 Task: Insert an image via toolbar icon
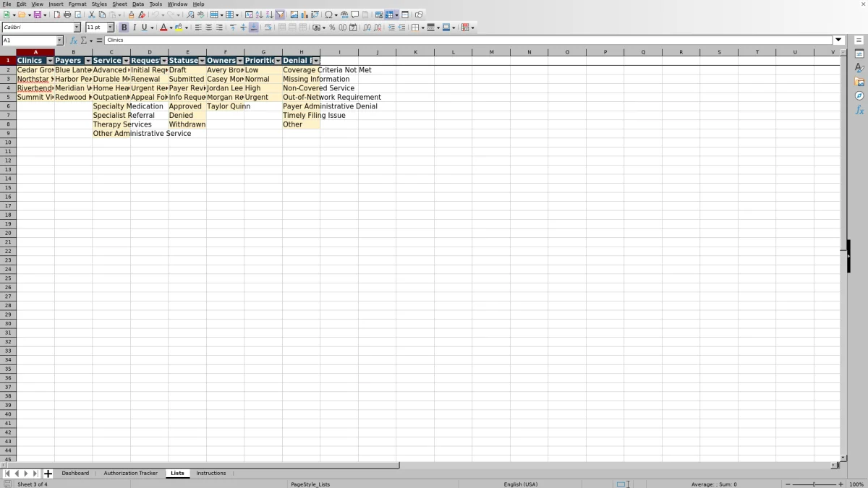[x=294, y=14]
